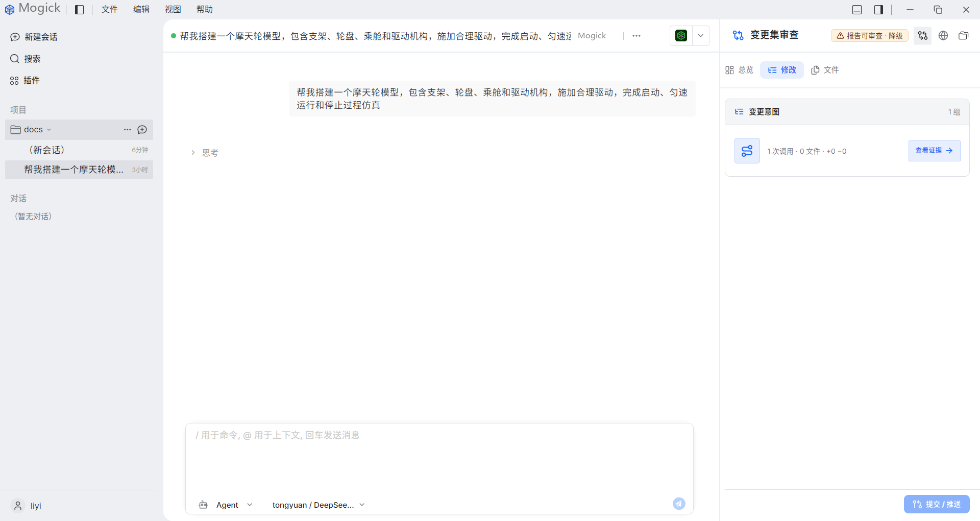Open the docs project more options
The image size is (980, 521).
(x=128, y=130)
